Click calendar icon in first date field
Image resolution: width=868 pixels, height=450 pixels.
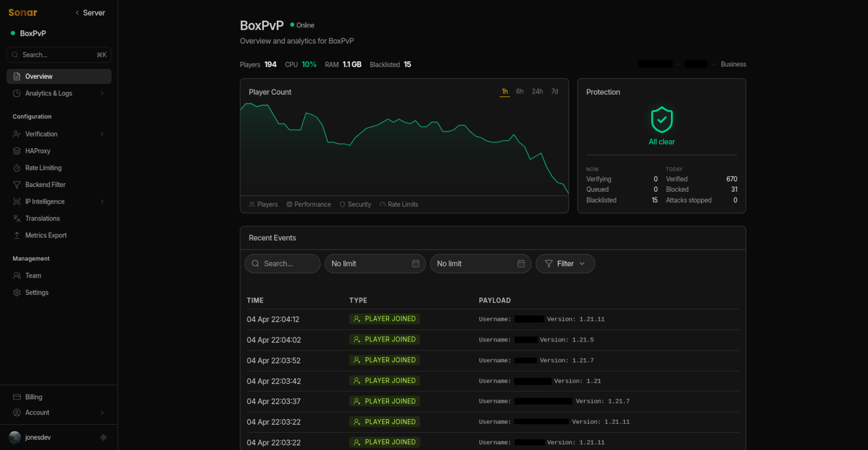416,263
